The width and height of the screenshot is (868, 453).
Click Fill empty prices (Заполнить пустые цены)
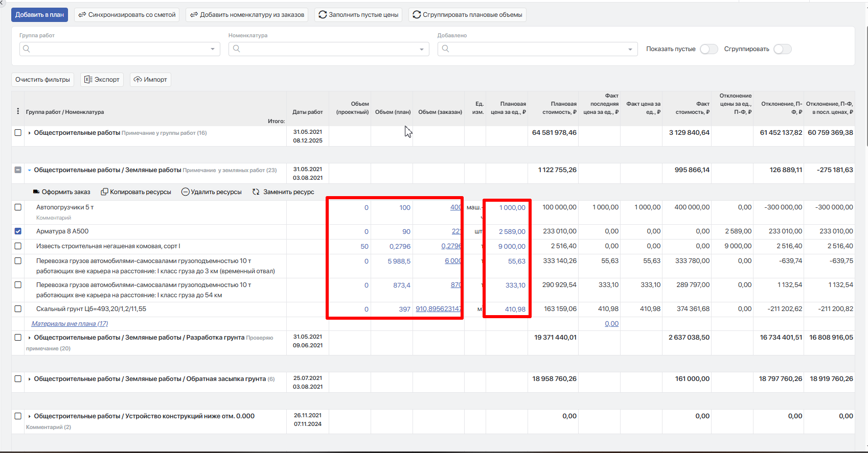(358, 15)
